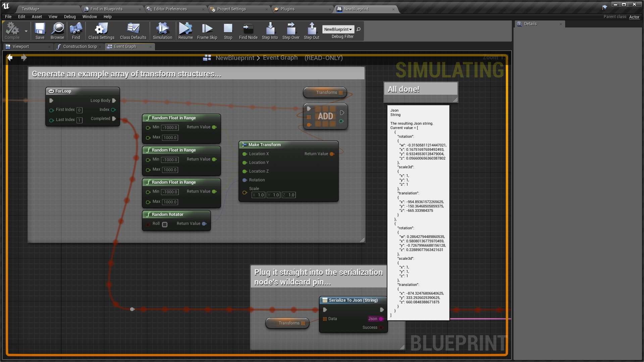644x362 pixels.
Task: Close the NewBlueprint tab
Action: pos(394,9)
